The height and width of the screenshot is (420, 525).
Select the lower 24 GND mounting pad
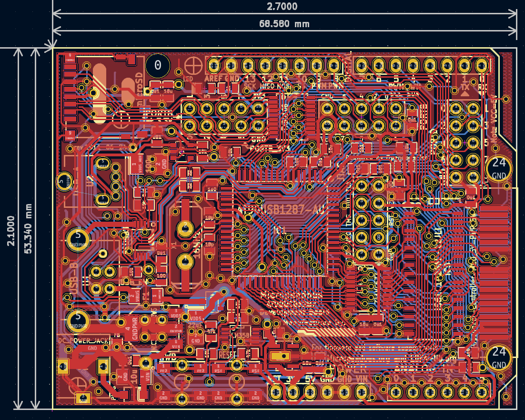pos(498,357)
